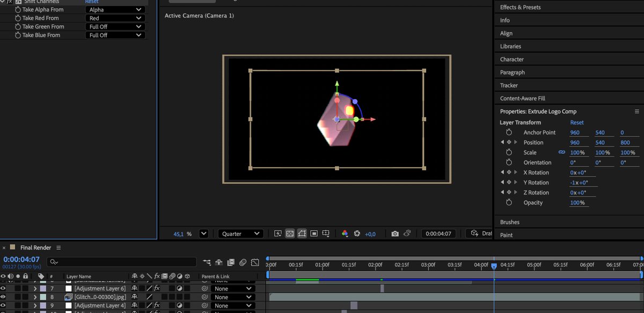
Task: Open the Quarter resolution dropdown
Action: [240, 234]
